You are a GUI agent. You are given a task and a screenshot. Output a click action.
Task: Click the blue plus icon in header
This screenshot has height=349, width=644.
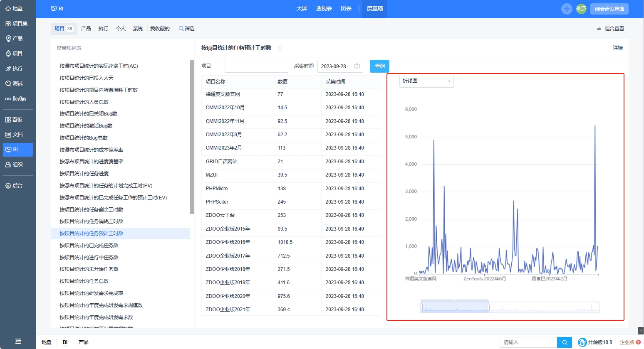click(x=567, y=9)
